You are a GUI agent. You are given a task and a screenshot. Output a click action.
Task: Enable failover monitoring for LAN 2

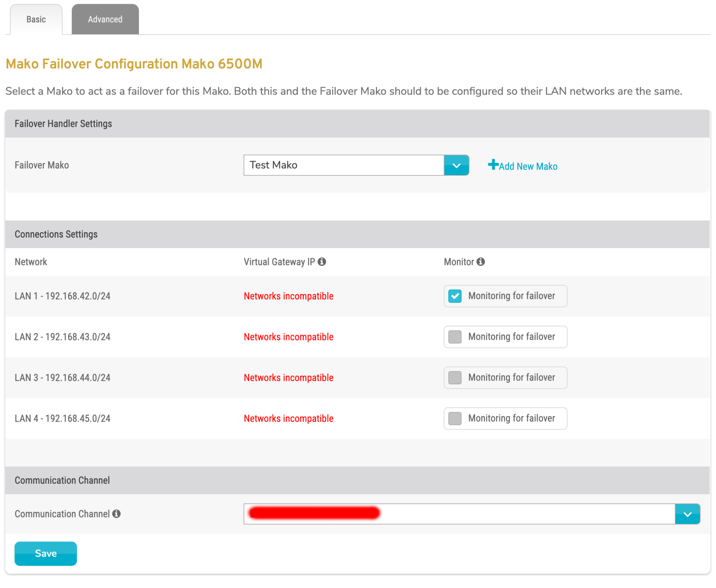pyautogui.click(x=454, y=336)
